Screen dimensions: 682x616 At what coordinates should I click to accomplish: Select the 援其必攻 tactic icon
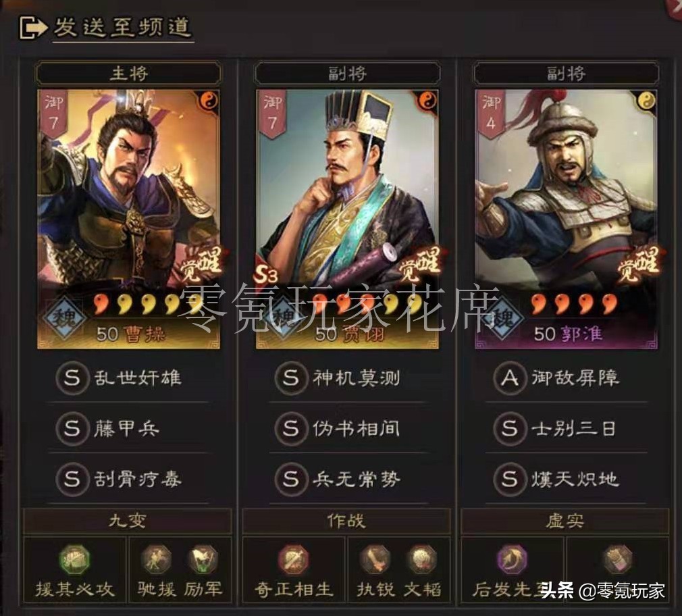point(74,560)
